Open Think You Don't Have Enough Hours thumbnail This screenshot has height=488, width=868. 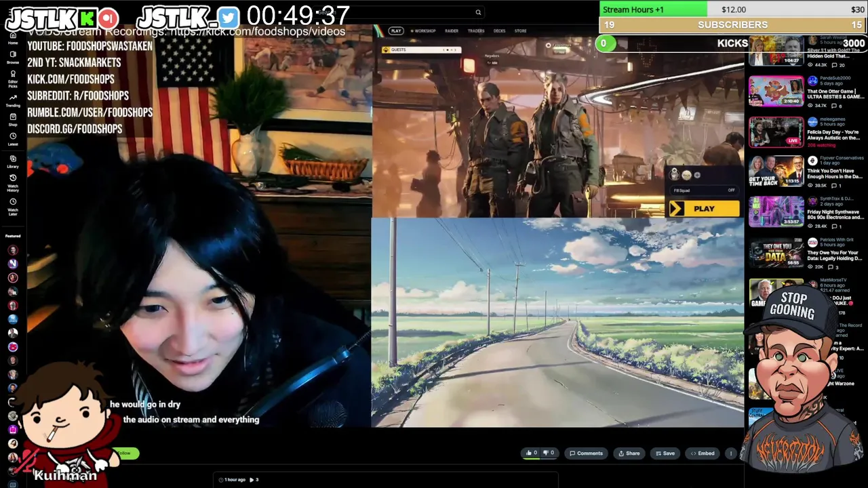[776, 171]
